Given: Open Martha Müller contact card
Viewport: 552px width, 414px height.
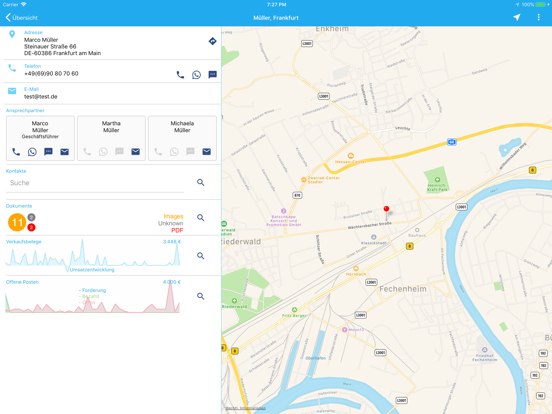Looking at the screenshot, I should 111,138.
